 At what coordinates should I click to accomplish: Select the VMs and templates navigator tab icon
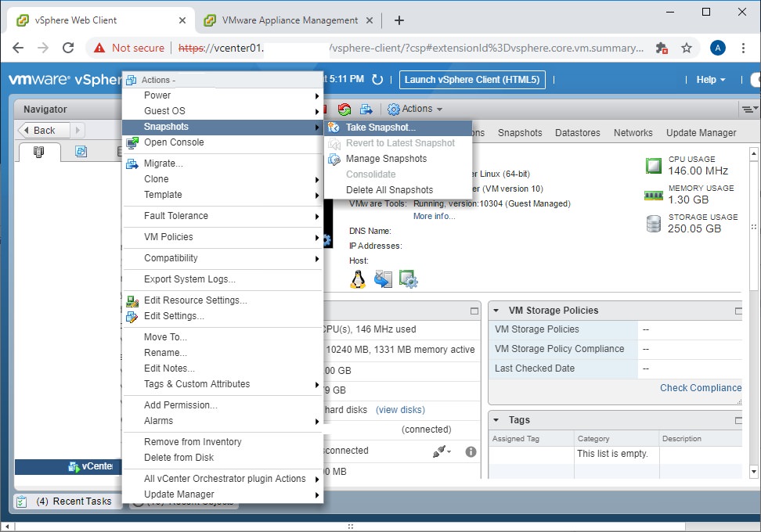(81, 151)
